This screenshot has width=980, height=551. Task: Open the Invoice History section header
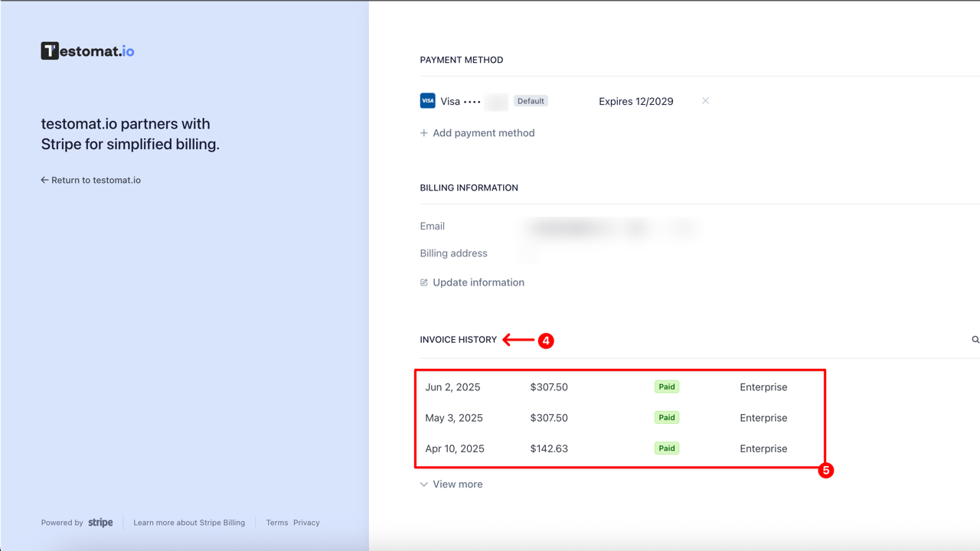click(458, 339)
